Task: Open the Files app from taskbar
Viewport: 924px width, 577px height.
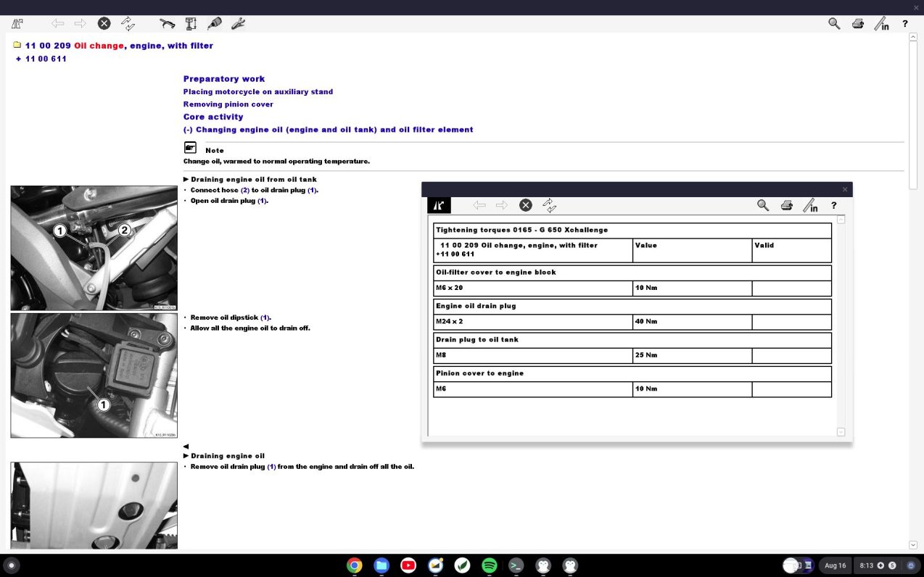Action: click(381, 565)
